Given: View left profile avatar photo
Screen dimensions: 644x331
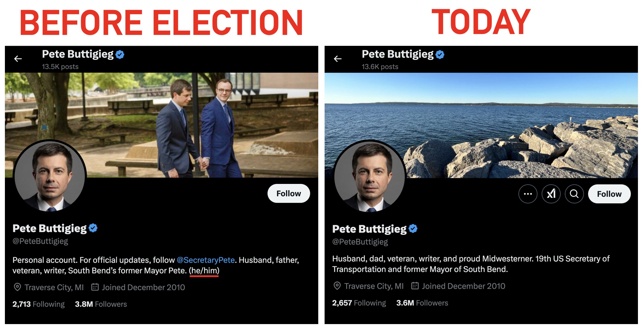Looking at the screenshot, I should point(50,176).
